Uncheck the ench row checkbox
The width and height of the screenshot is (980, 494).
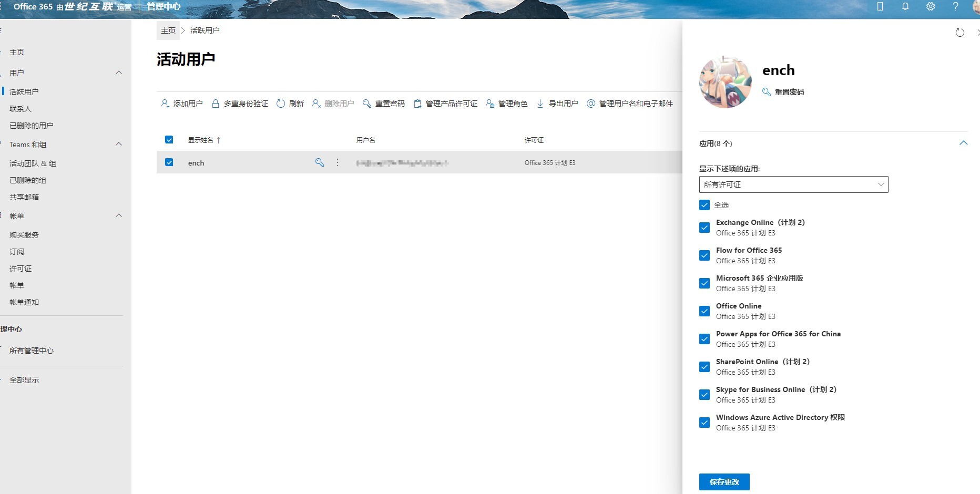coord(169,162)
